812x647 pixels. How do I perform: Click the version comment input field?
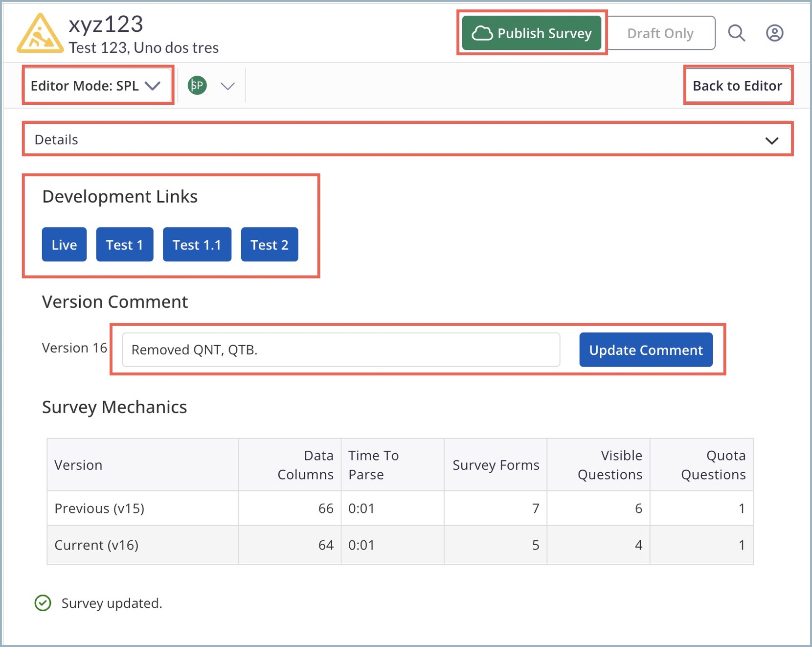pyautogui.click(x=341, y=349)
